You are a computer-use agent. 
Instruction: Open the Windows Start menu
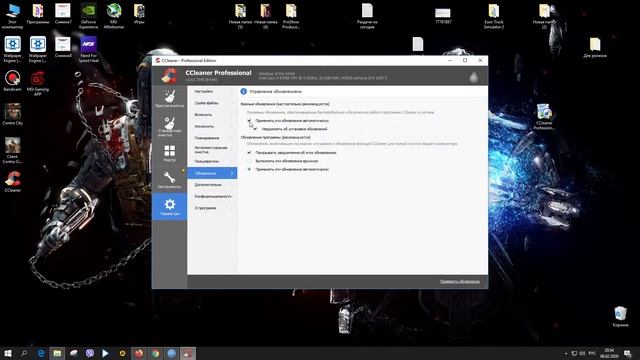[x=8, y=353]
